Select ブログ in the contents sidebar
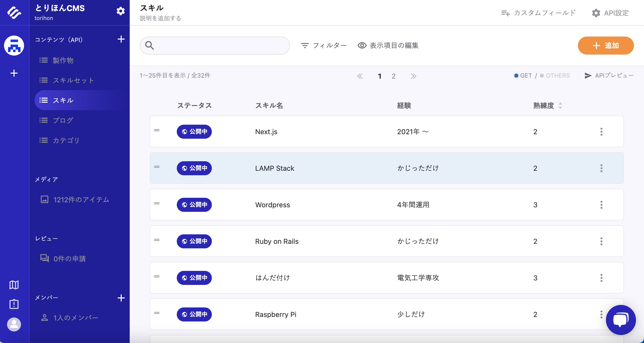Screen dimensions: 644x343 tap(63, 120)
